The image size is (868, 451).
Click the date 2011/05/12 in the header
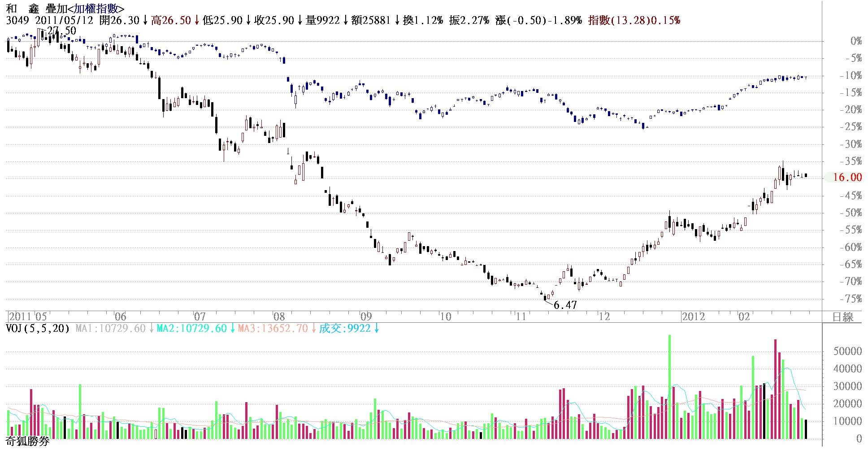[64, 20]
